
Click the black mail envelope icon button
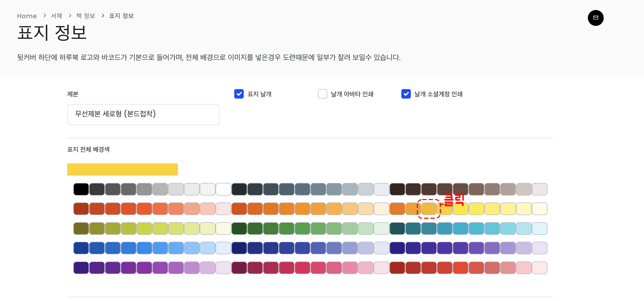596,18
